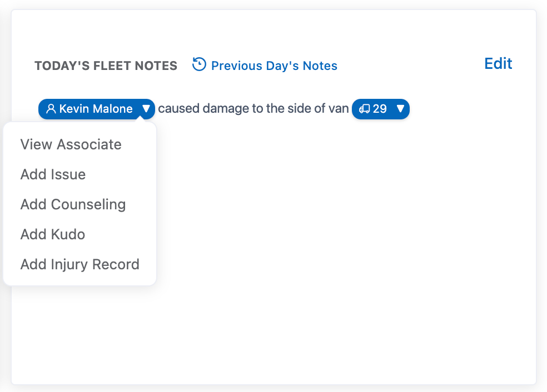Screen dimensions: 547x392
Task: Select the Add Counseling option
Action: coord(73,204)
